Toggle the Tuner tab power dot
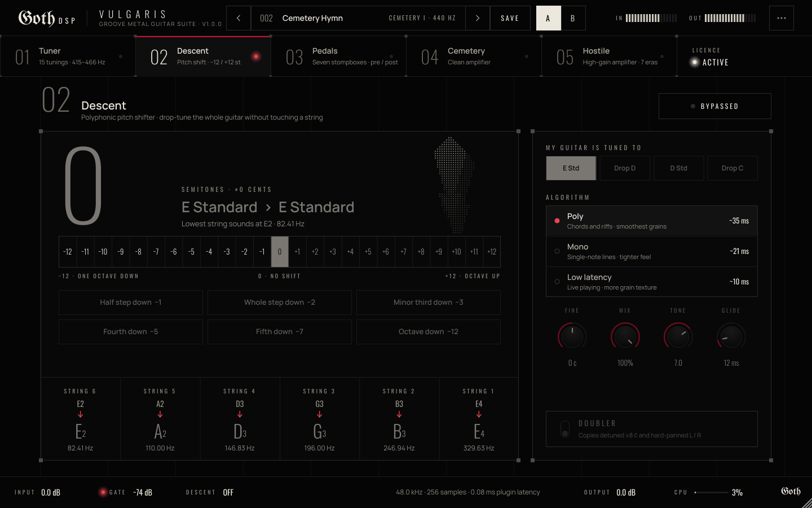 (121, 56)
